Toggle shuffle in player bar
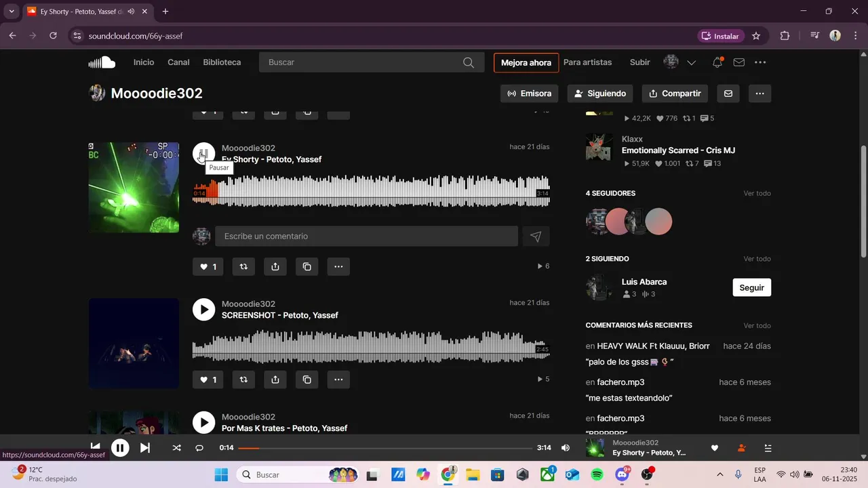Viewport: 868px width, 488px height. tap(177, 448)
